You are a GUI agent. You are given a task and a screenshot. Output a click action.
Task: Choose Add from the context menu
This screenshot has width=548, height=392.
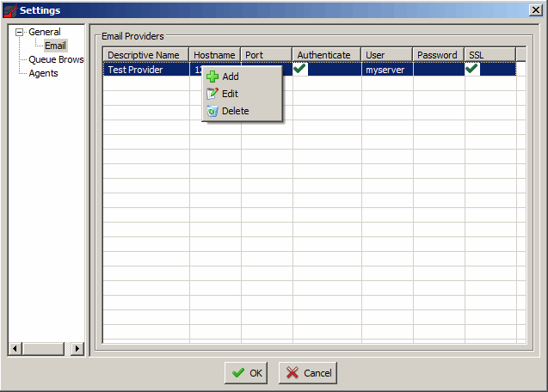point(230,77)
